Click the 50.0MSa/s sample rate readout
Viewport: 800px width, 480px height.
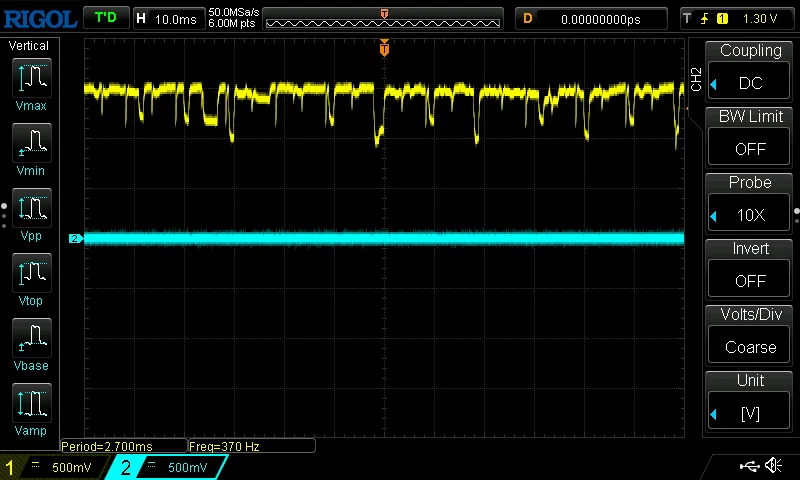click(x=234, y=12)
